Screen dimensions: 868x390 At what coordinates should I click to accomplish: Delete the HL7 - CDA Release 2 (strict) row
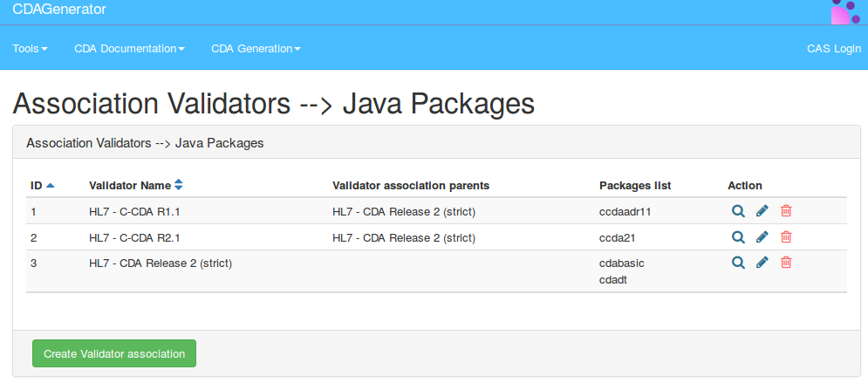[x=786, y=263]
